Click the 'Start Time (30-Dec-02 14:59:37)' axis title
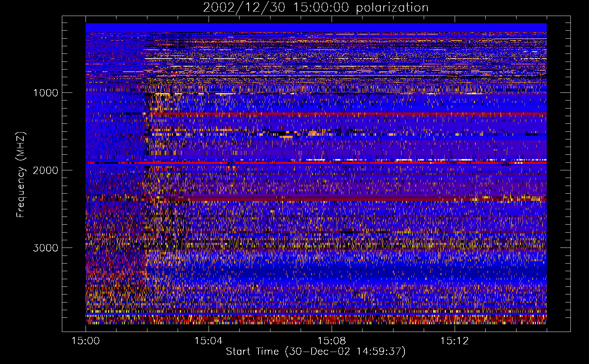The width and height of the screenshot is (589, 364). tap(316, 352)
